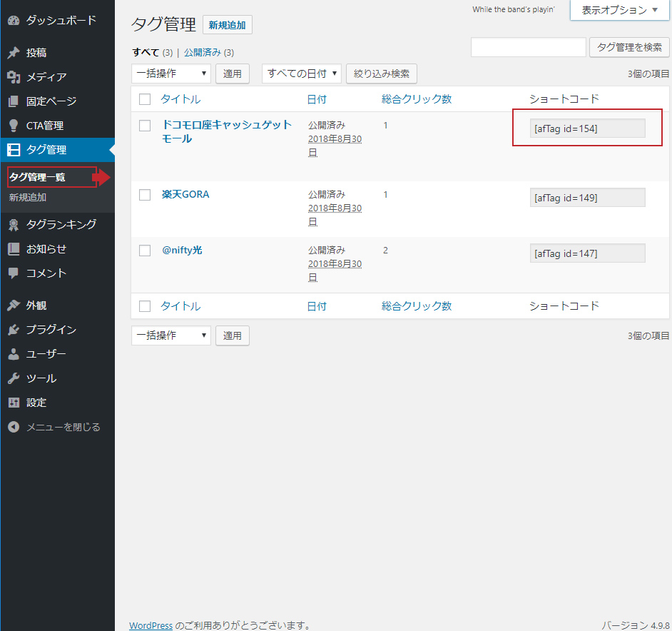Click the shortcode field [afTag id=154]
The width and height of the screenshot is (672, 631).
click(x=587, y=128)
